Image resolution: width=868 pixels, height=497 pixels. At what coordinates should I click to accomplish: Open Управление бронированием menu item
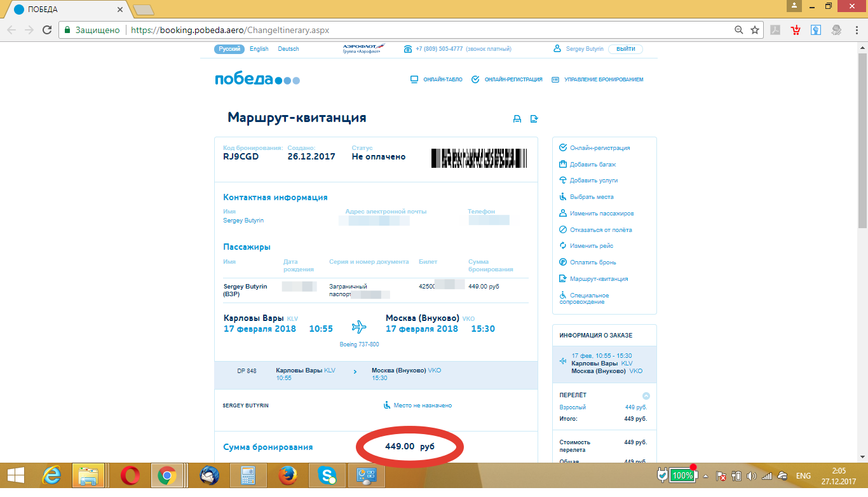pos(597,79)
